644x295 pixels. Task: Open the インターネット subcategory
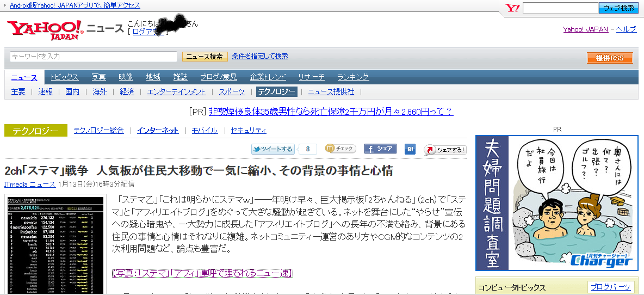pos(158,131)
